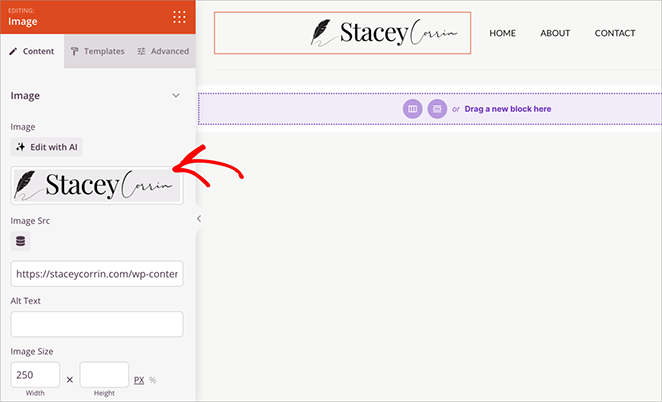662x402 pixels.
Task: Switch to the Content tab
Action: (32, 51)
